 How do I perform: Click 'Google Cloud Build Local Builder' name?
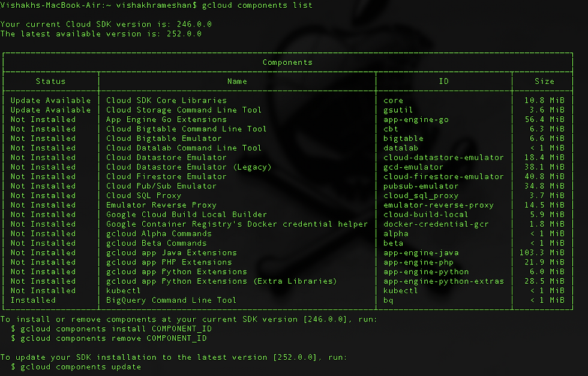click(x=187, y=215)
